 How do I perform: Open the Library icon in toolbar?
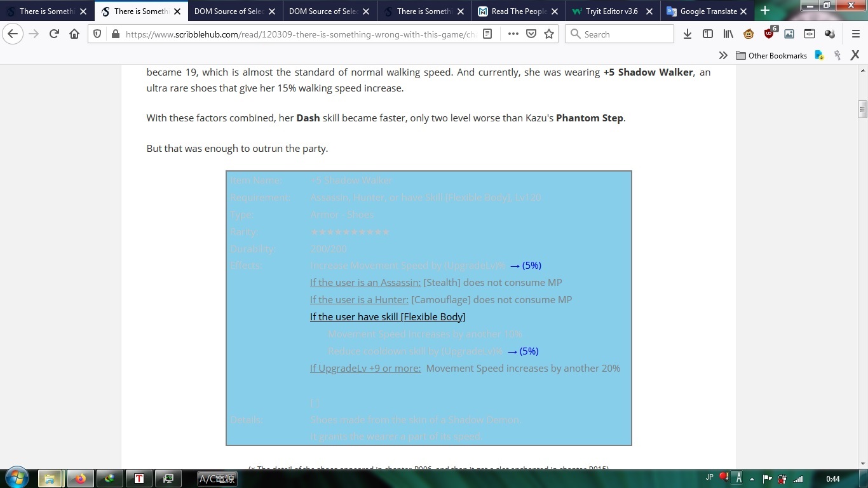[x=728, y=34]
